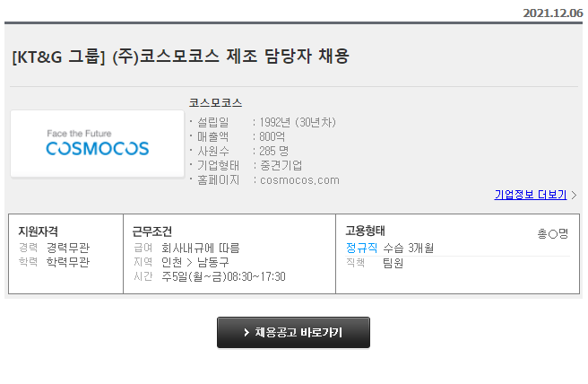Click the 근무조건 section heading
This screenshot has width=588, height=384.
click(152, 231)
